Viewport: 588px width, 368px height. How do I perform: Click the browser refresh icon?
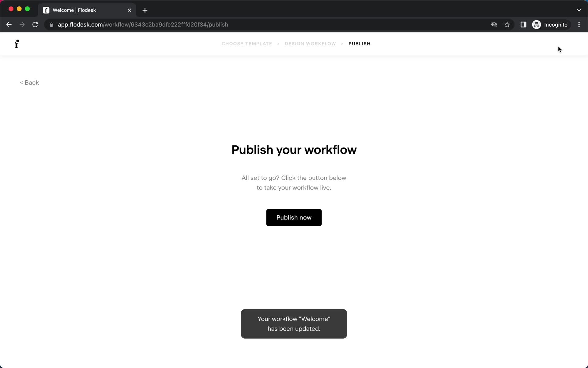[x=36, y=25]
